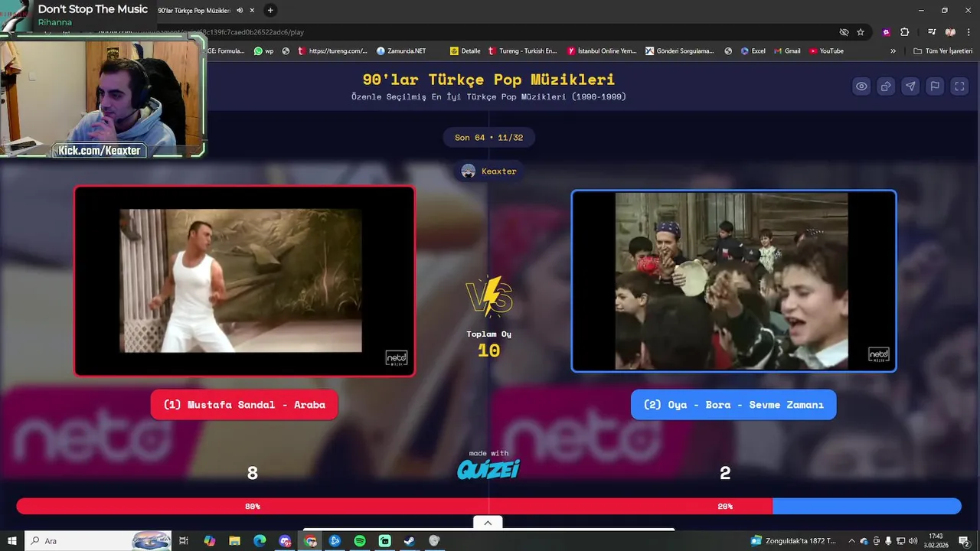Click the Keaxter user badge
The height and width of the screenshot is (551, 980).
pos(488,171)
